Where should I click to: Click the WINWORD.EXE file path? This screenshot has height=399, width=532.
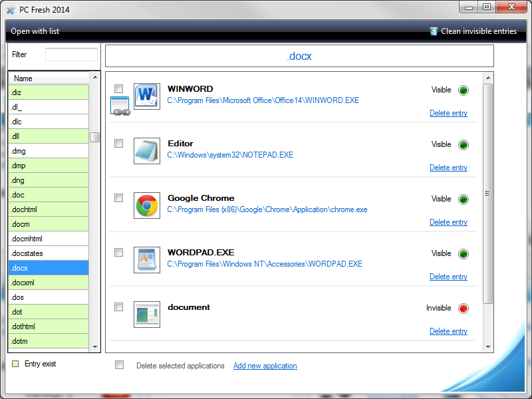pos(263,100)
